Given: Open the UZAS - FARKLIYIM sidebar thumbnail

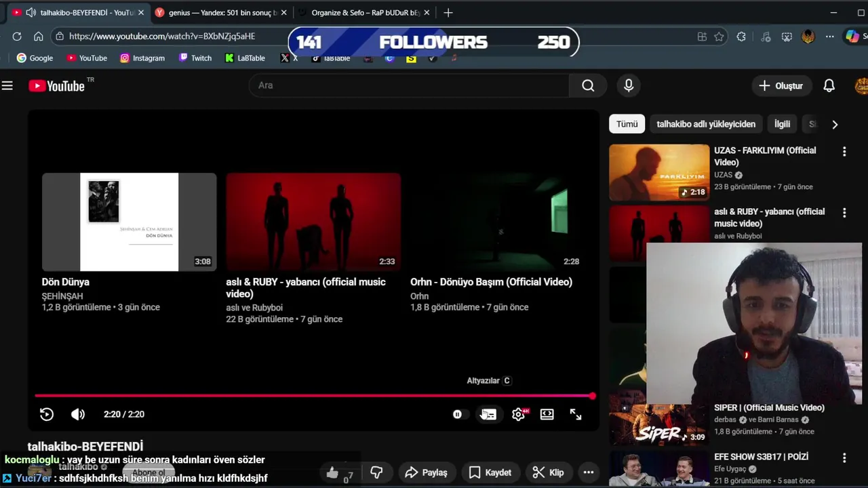Looking at the screenshot, I should (659, 172).
